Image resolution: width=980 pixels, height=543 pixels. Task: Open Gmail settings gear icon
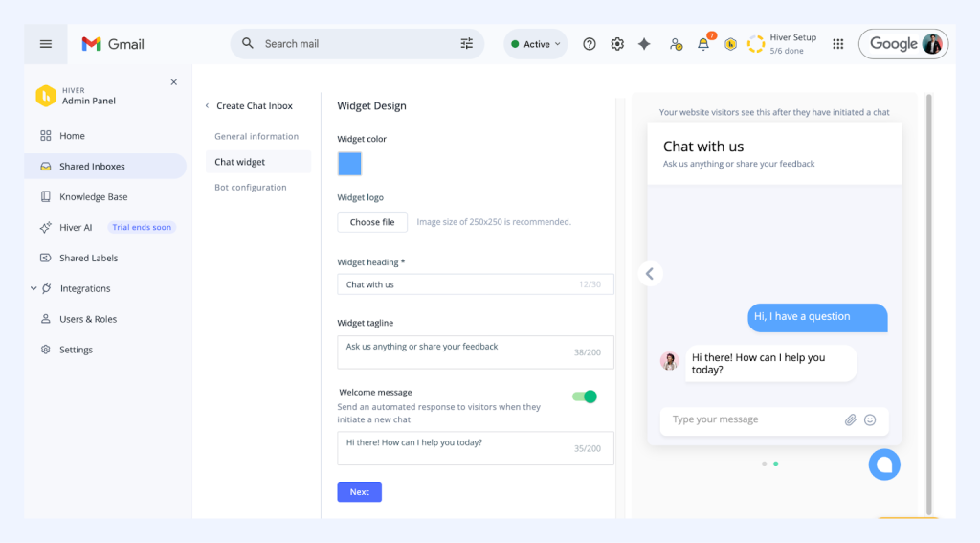click(617, 44)
